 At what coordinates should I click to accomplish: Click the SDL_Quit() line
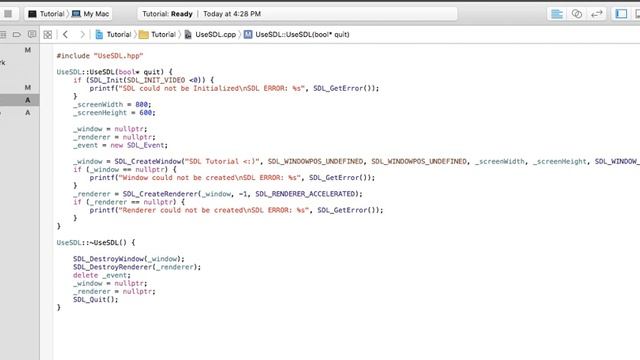tap(96, 300)
